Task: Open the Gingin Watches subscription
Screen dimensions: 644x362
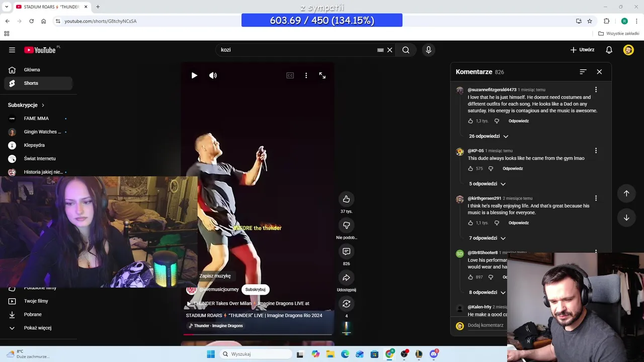Action: point(38,132)
